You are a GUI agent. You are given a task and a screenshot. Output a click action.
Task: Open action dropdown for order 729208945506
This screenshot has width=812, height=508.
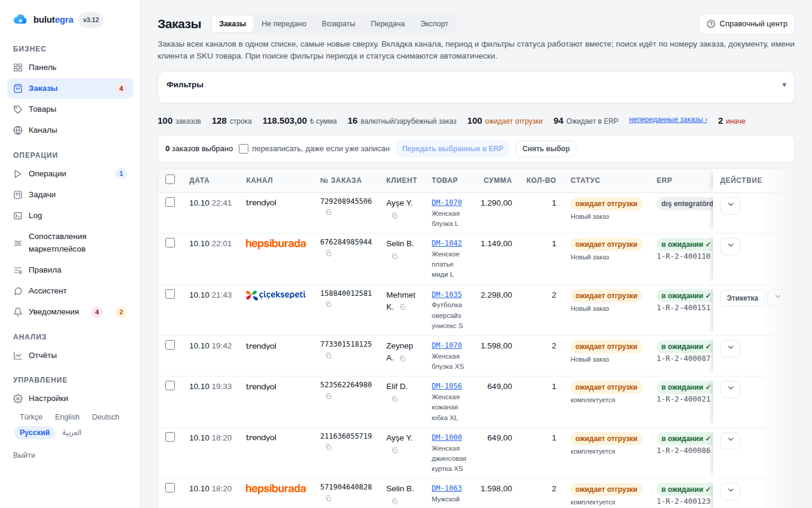coord(730,206)
